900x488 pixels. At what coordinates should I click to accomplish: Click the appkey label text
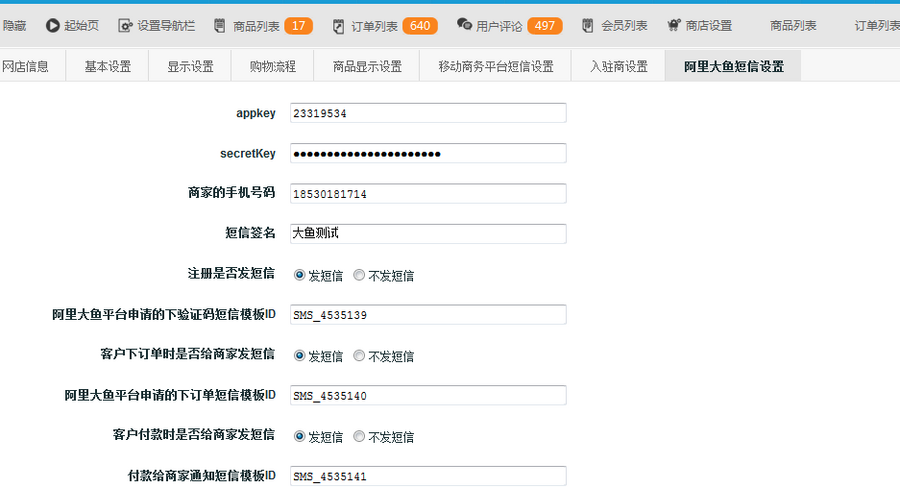pyautogui.click(x=256, y=113)
